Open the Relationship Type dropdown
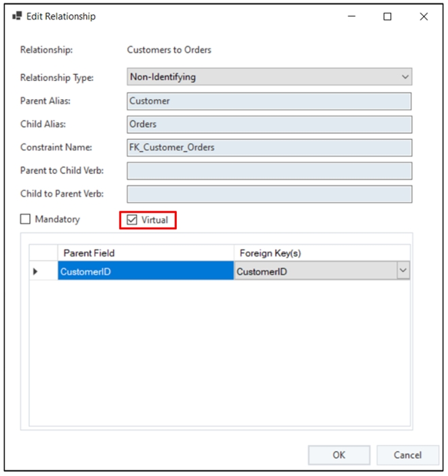The image size is (448, 476). [269, 77]
